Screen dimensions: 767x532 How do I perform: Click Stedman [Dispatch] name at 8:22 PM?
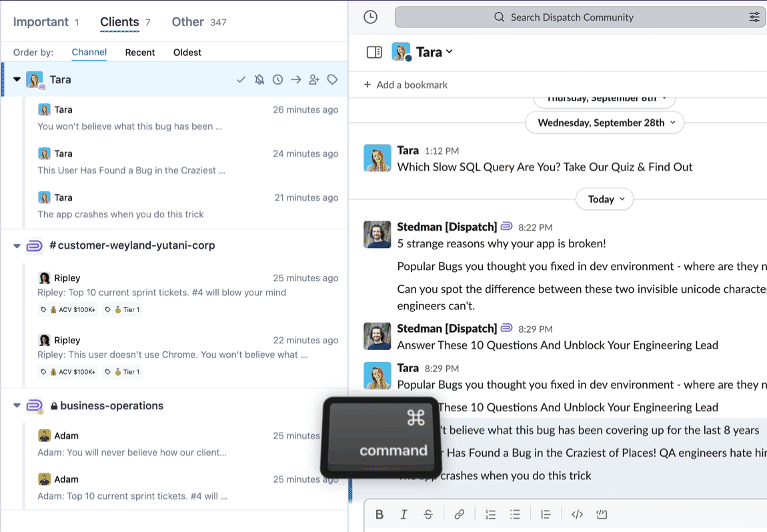[x=447, y=227]
